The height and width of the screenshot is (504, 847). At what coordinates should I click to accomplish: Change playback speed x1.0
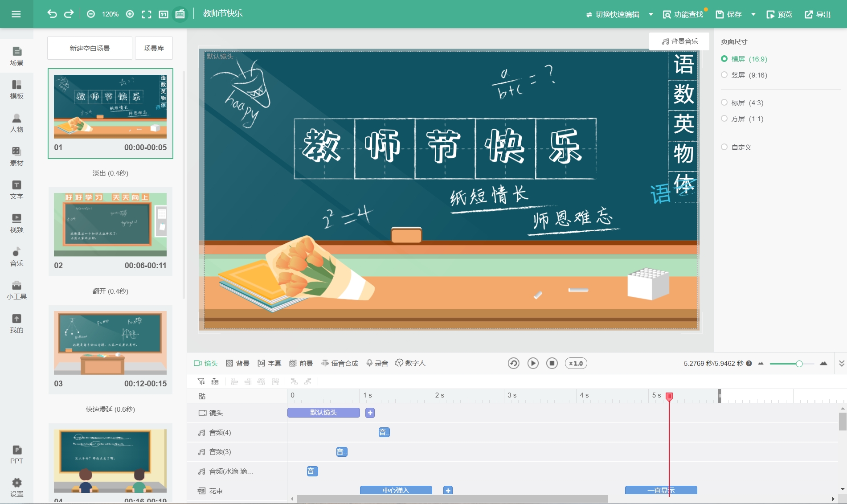[x=576, y=363]
